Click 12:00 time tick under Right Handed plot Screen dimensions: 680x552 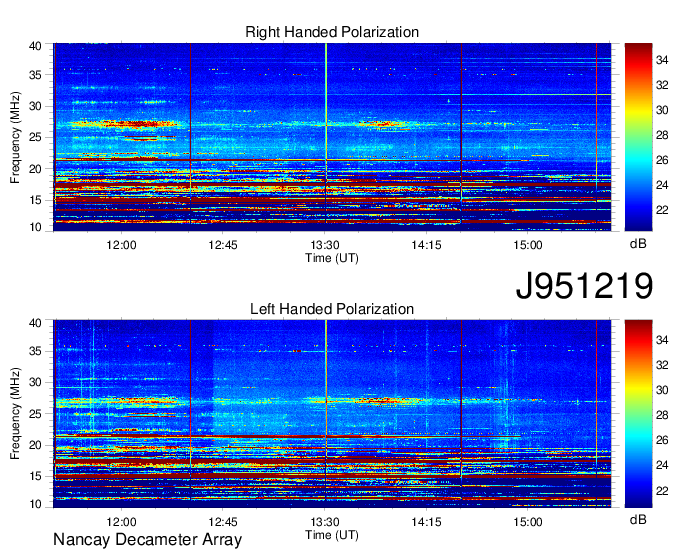click(121, 245)
